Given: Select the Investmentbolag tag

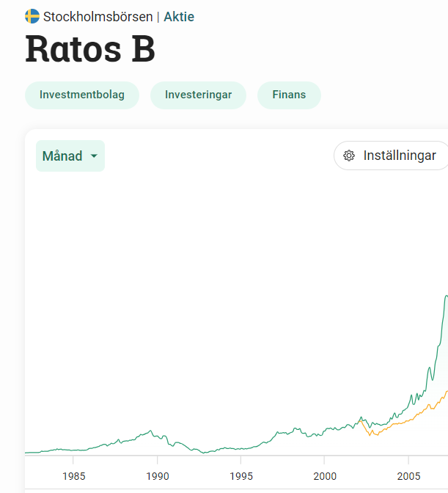Looking at the screenshot, I should [82, 95].
